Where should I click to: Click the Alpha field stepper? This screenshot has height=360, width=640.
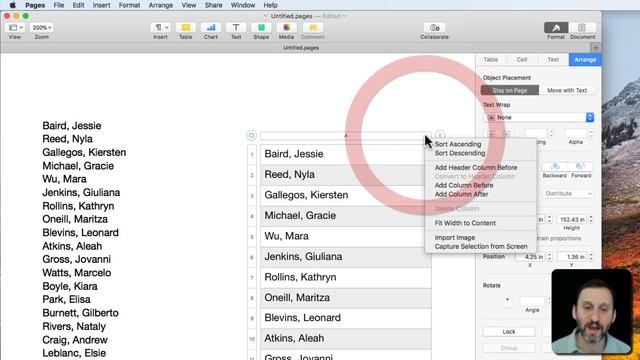tap(591, 133)
